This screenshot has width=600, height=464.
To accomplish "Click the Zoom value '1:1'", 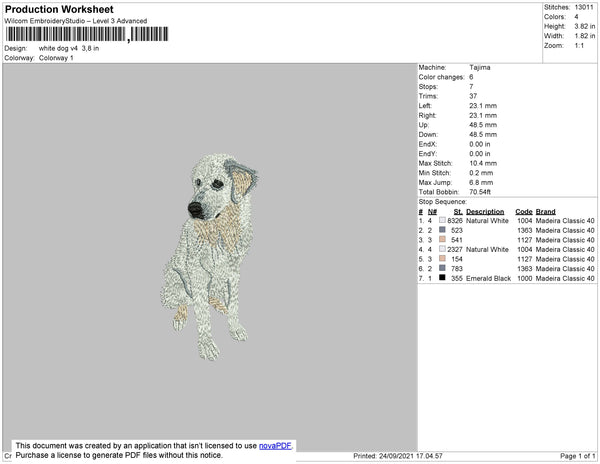I will (x=579, y=46).
